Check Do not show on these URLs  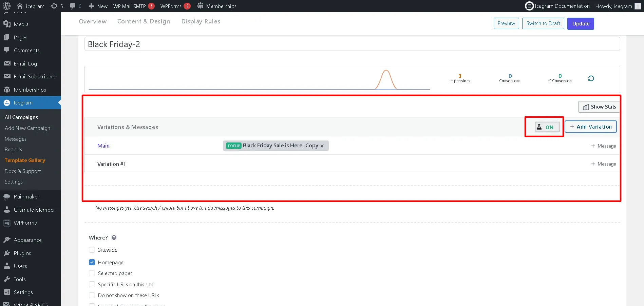[92, 295]
